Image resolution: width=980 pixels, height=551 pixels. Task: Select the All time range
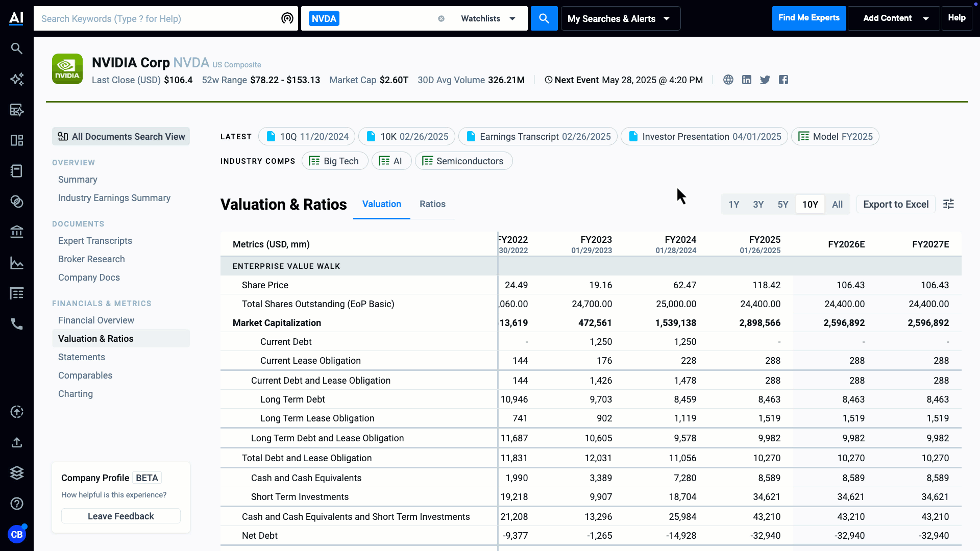tap(837, 204)
